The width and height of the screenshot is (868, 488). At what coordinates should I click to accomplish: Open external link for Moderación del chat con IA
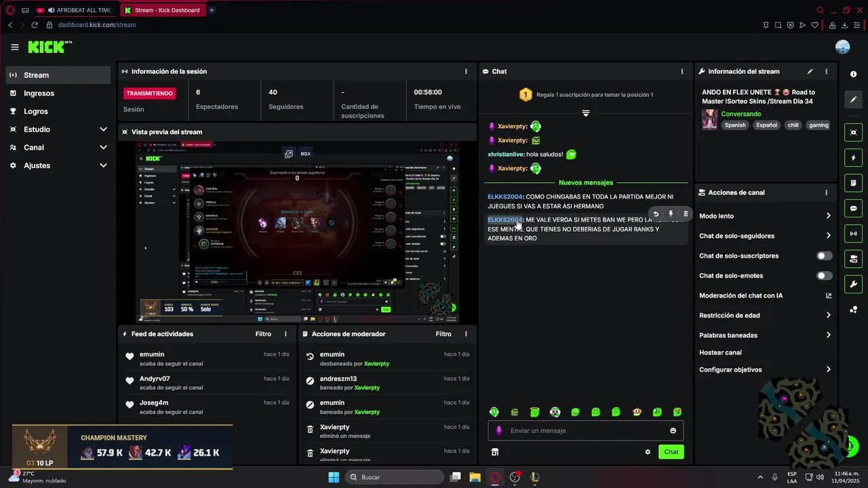(828, 296)
